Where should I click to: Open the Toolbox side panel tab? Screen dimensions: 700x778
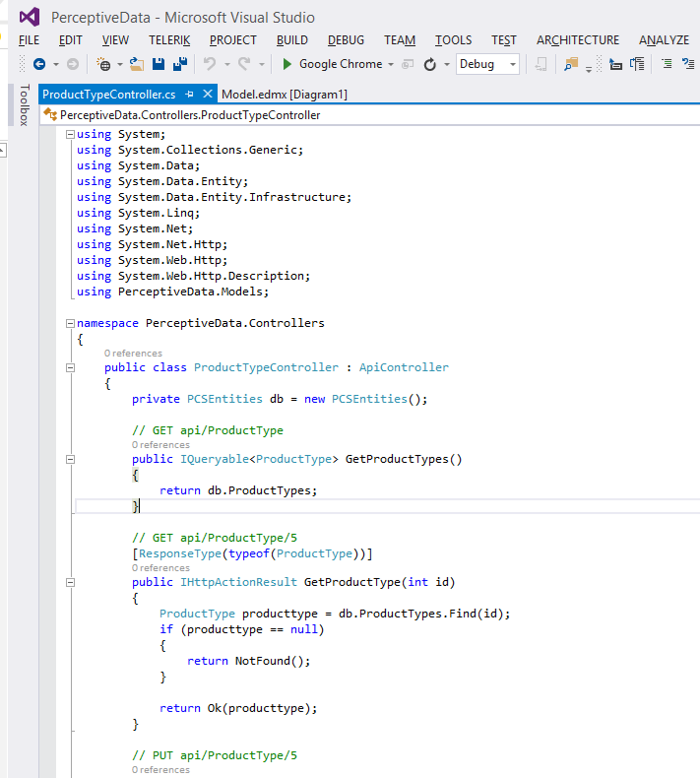coord(24,104)
